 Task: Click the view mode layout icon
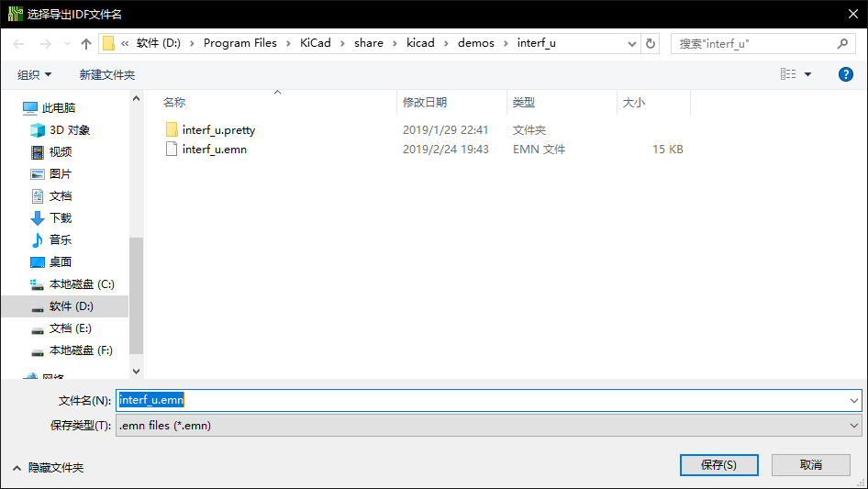point(788,74)
